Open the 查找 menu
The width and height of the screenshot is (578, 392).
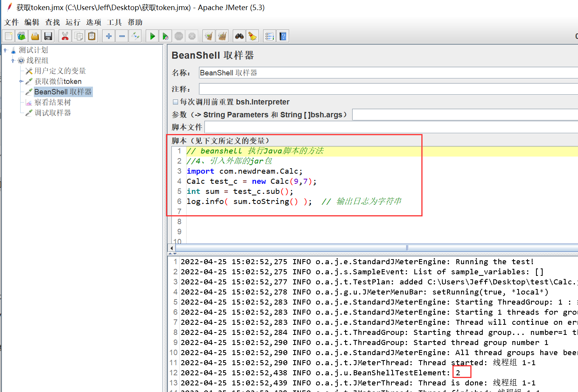(52, 22)
